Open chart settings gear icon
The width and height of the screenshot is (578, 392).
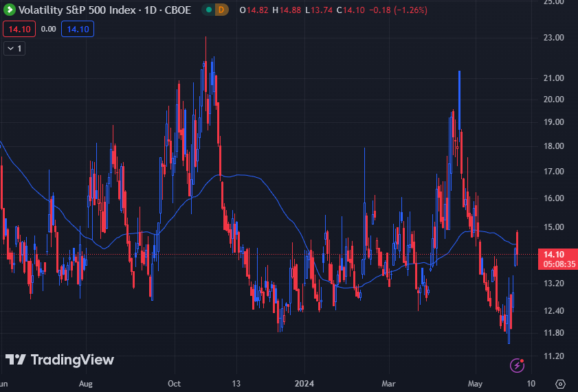coord(560,384)
